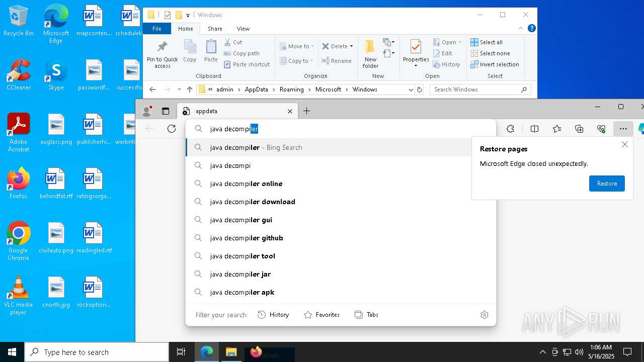Screen dimensions: 644x362
Task: Click Select none in Explorer ribbon
Action: pos(490,53)
